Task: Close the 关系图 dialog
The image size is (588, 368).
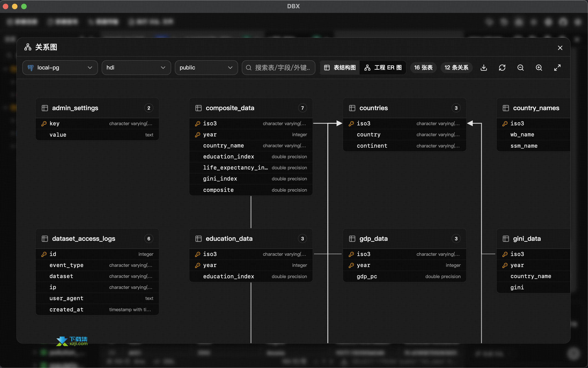Action: coord(560,48)
